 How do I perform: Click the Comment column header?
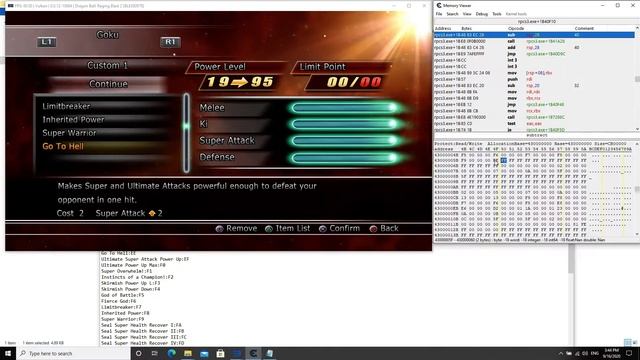click(584, 29)
